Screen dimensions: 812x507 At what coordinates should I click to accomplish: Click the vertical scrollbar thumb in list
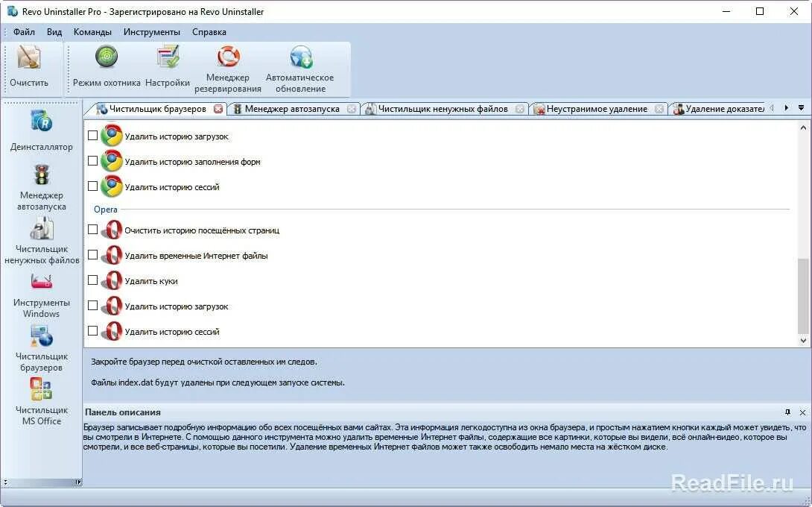(803, 295)
